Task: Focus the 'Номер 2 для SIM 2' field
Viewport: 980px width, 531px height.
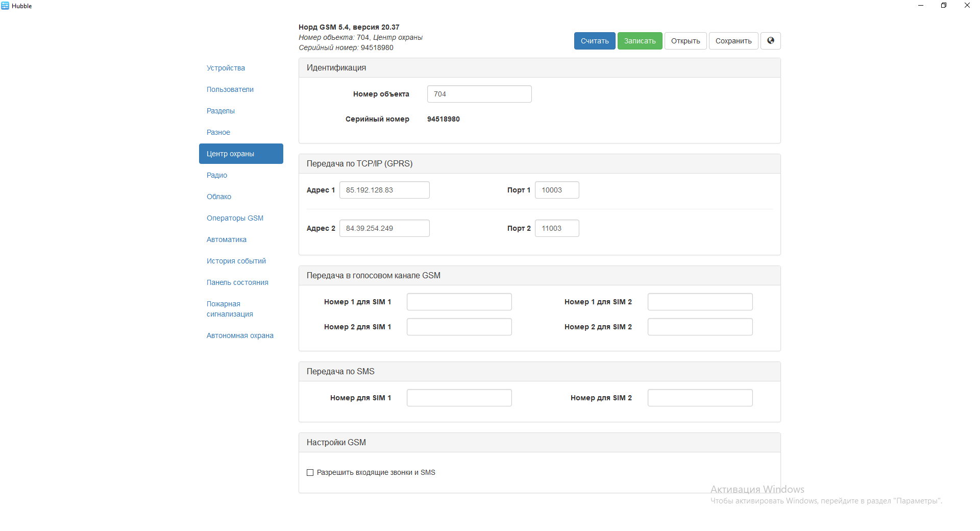Action: pyautogui.click(x=700, y=327)
